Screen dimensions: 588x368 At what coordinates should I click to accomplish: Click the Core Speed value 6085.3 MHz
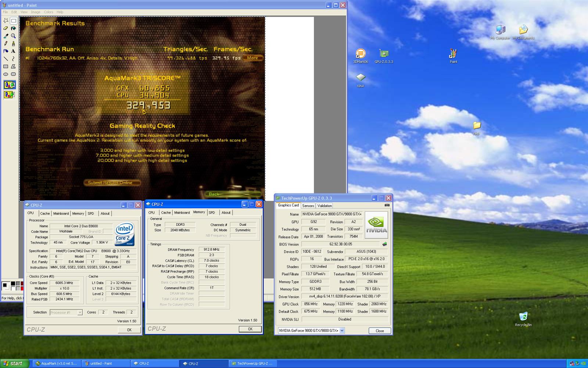(64, 283)
